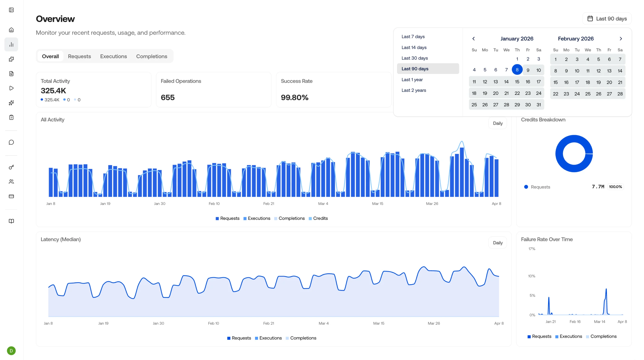This screenshot has width=644, height=360.
Task: Open the Home icon in sidebar
Action: [11, 30]
